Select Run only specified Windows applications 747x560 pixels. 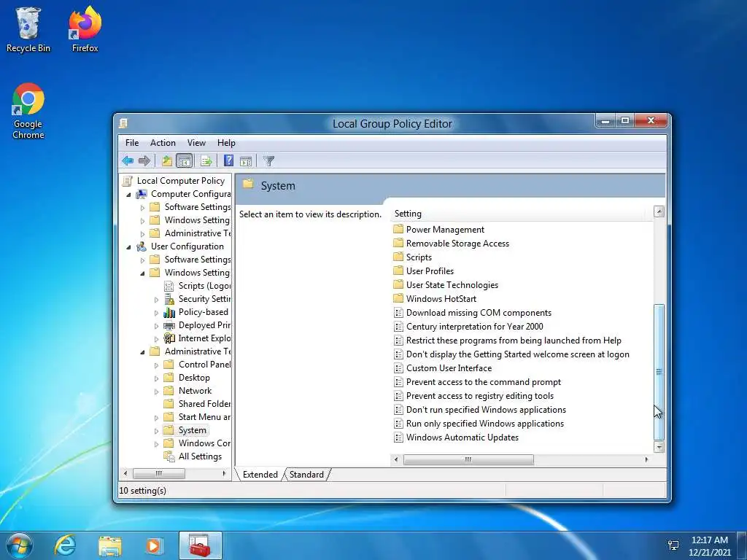tap(485, 424)
